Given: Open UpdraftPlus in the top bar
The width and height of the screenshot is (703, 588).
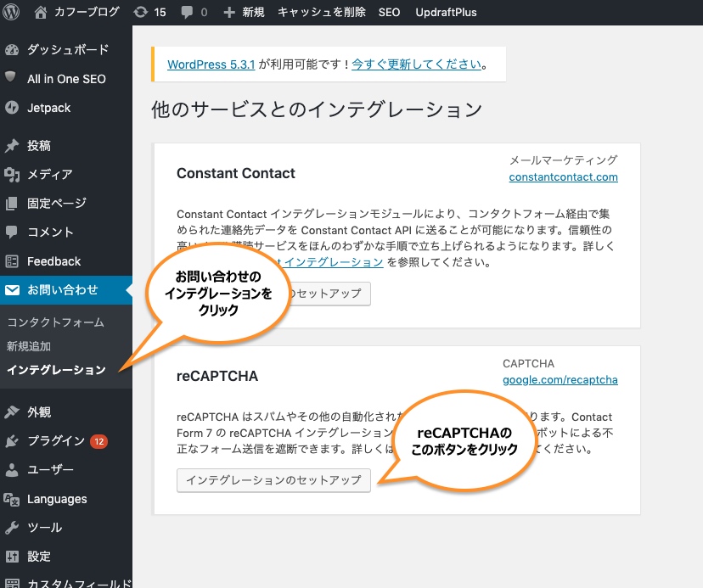Looking at the screenshot, I should coord(446,12).
